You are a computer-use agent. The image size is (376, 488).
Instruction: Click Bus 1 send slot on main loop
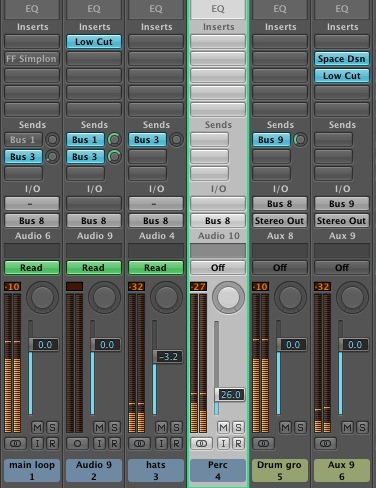tap(23, 140)
